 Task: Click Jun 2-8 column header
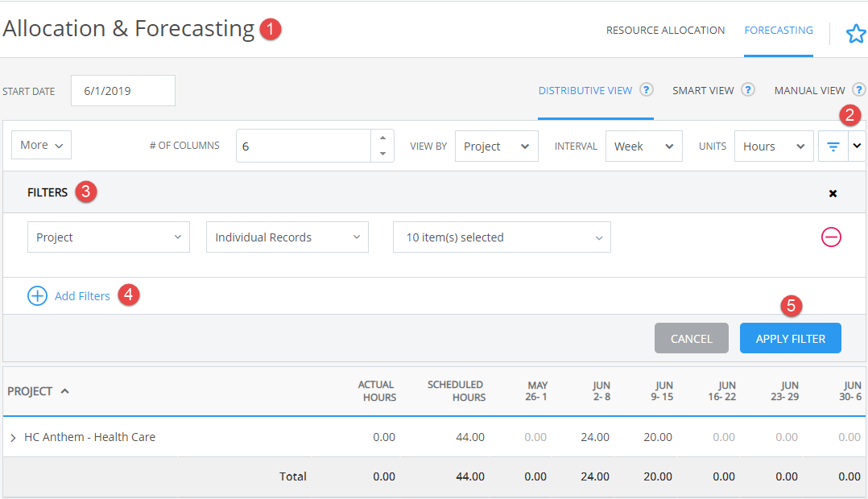point(601,391)
